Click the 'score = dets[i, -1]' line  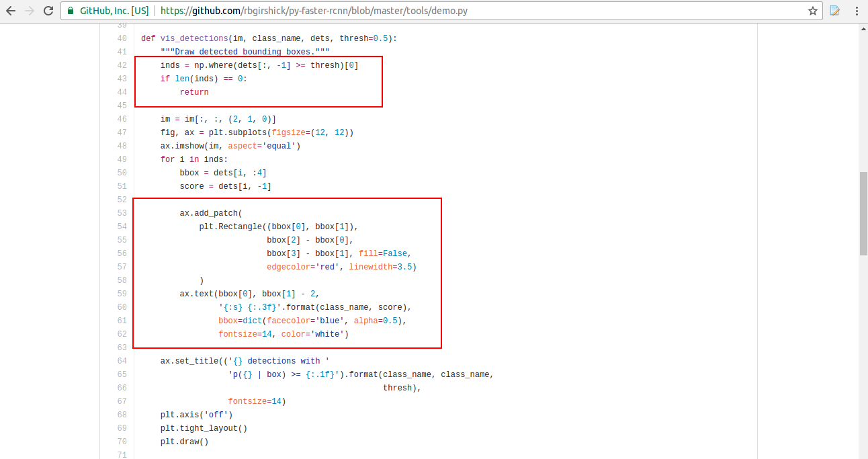(x=226, y=186)
